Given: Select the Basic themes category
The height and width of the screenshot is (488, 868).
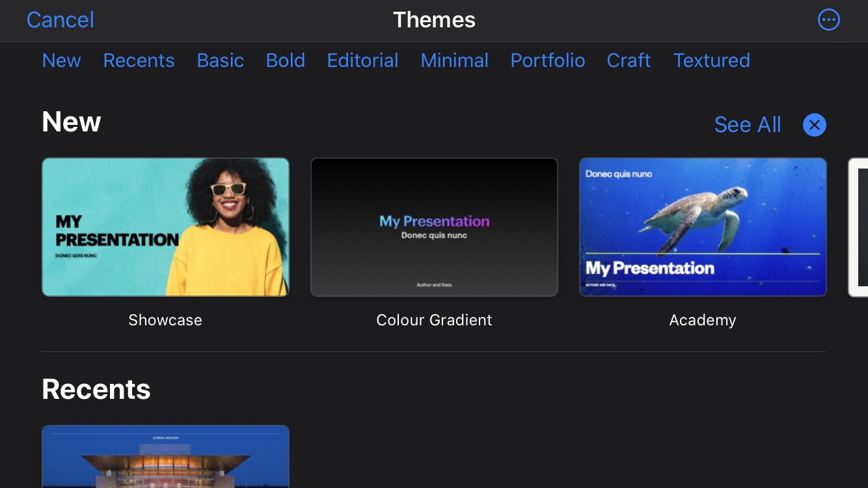Looking at the screenshot, I should tap(221, 61).
